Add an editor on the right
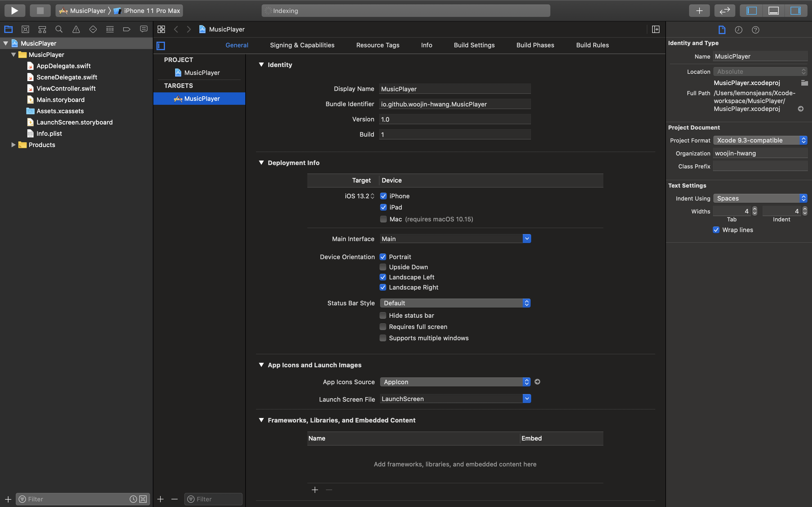Screen dimensions: 812x507 tap(655, 30)
